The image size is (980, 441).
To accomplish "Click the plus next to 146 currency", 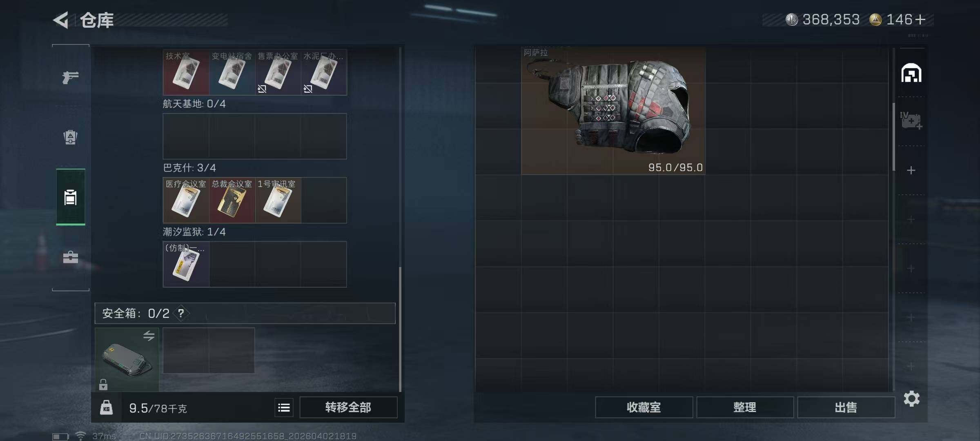I will click(920, 20).
